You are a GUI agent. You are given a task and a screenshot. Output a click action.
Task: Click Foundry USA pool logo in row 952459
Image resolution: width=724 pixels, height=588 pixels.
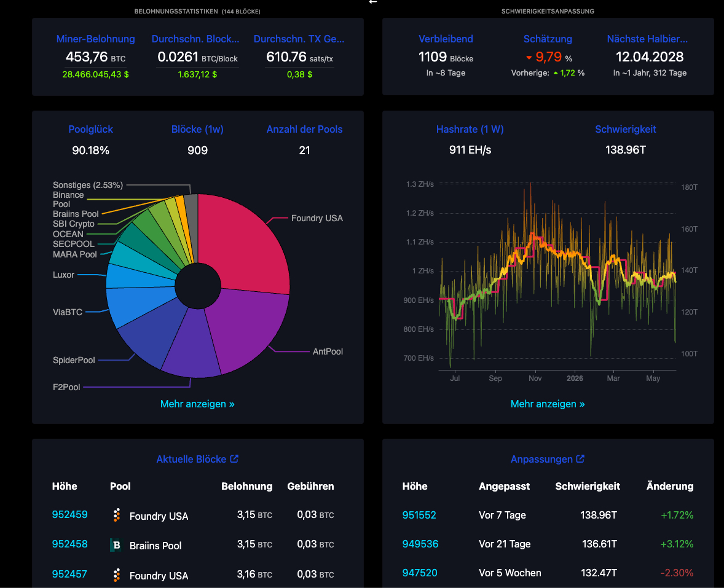point(117,515)
